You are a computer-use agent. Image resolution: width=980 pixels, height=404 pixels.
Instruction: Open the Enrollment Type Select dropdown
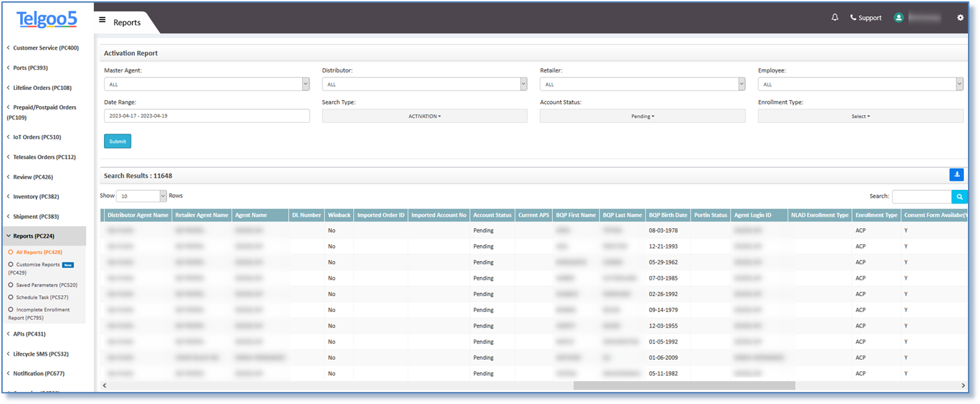[861, 116]
